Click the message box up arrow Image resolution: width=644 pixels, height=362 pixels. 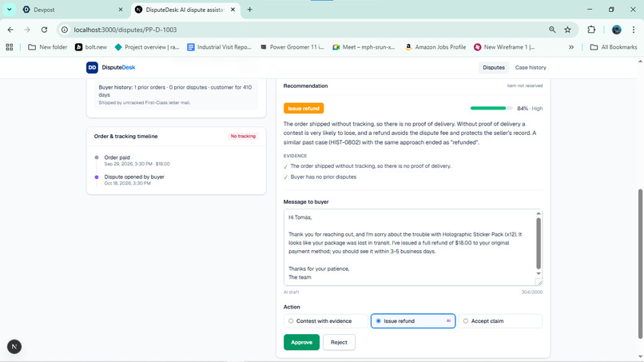point(539,213)
